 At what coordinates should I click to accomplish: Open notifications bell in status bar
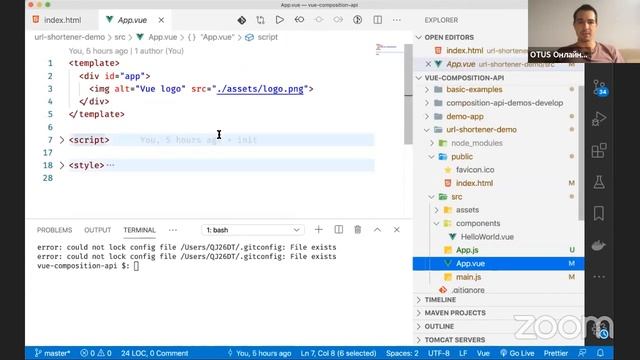tap(600, 353)
